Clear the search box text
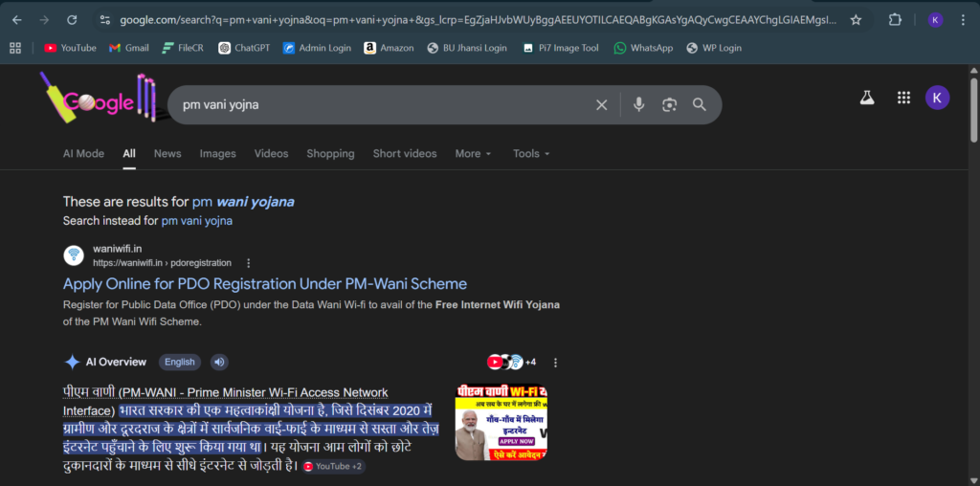The image size is (980, 486). pyautogui.click(x=601, y=104)
